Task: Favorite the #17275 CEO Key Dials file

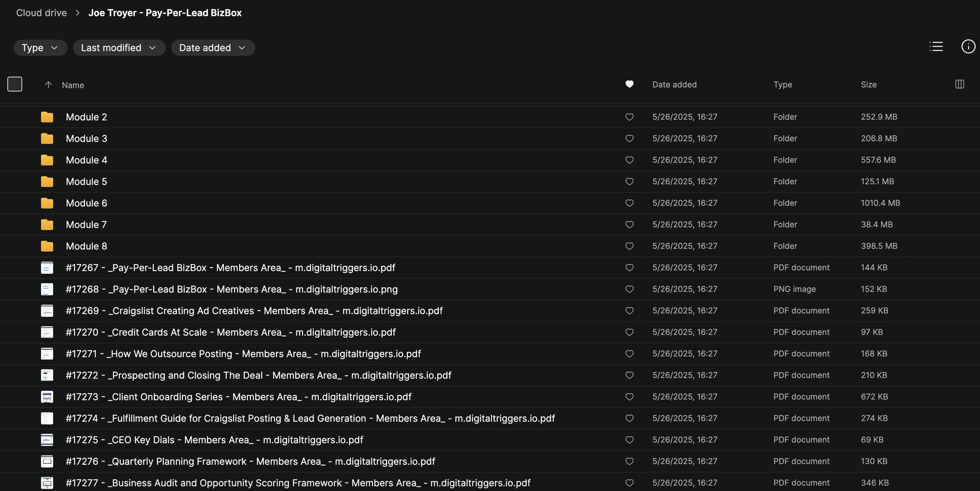Action: tap(629, 440)
